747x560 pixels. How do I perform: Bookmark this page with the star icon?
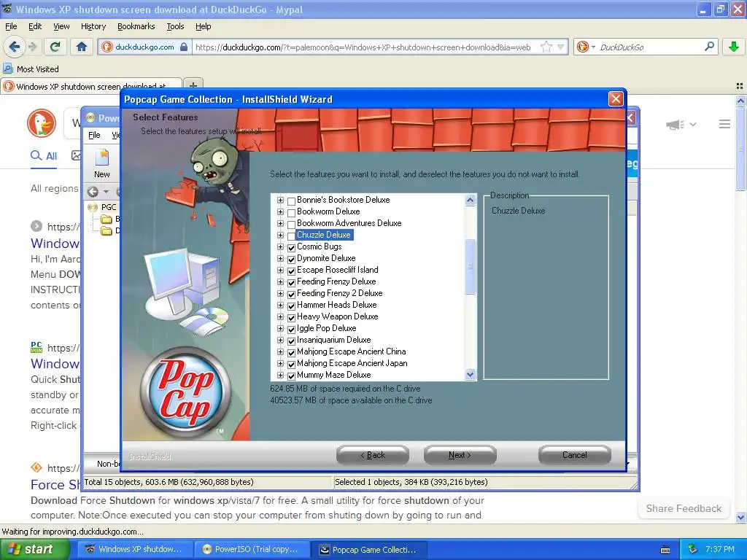click(546, 47)
